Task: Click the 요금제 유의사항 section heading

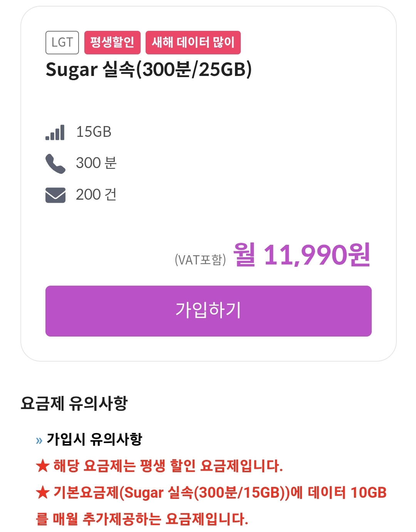Action: pos(74,403)
